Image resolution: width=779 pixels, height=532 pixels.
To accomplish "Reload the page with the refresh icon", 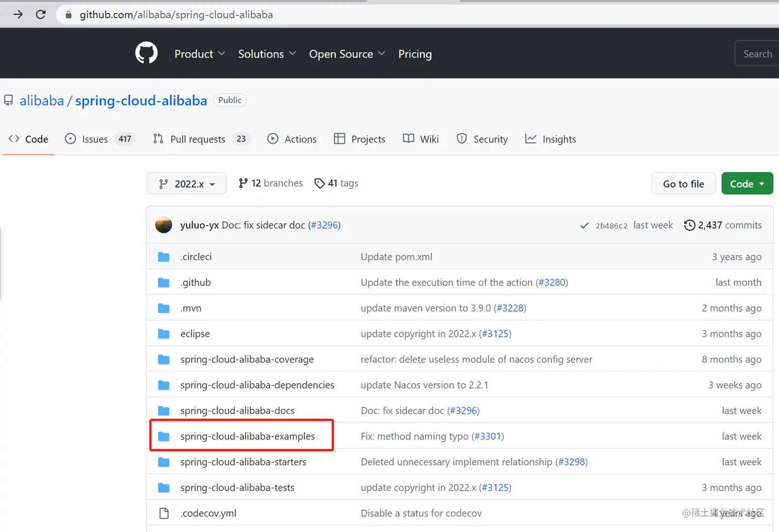I will tap(41, 14).
